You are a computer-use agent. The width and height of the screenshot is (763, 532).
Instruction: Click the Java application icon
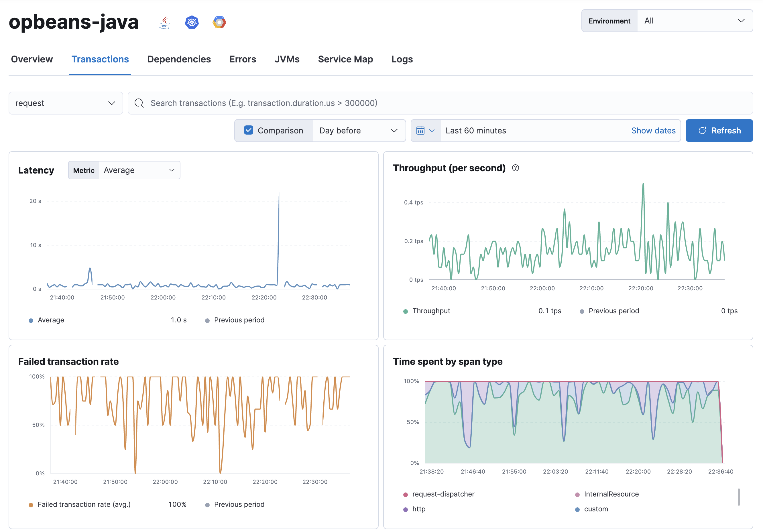coord(164,23)
